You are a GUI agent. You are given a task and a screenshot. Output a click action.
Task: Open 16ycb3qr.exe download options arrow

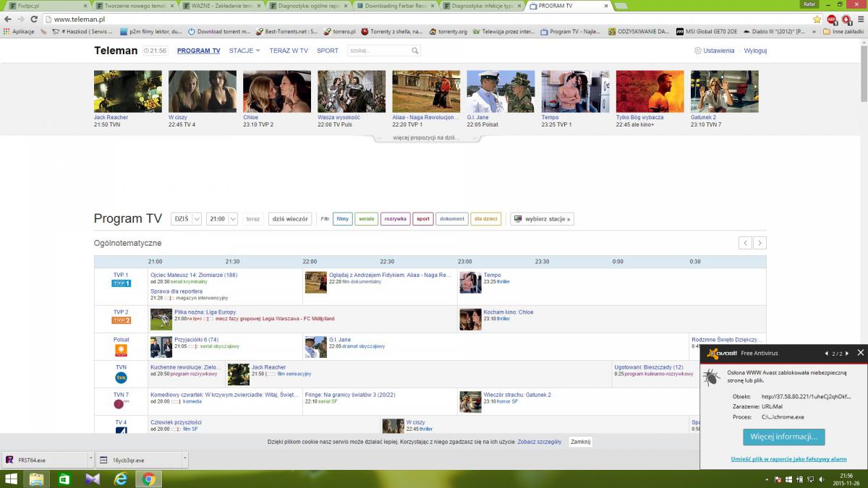point(184,460)
